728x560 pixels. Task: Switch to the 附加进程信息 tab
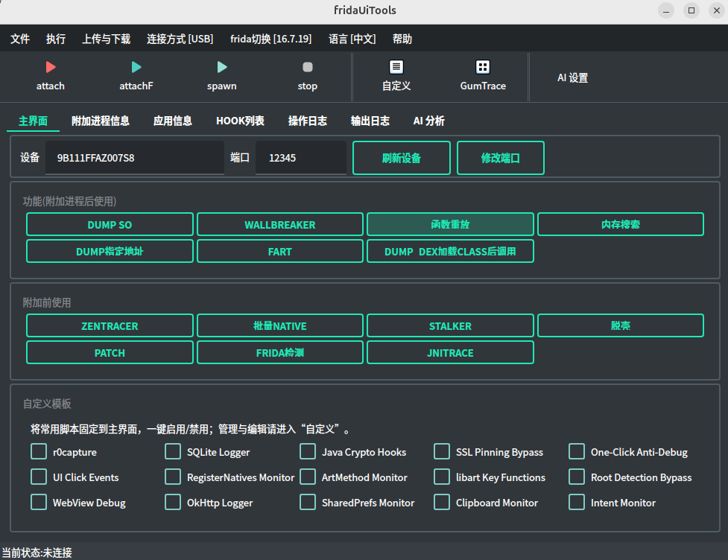pyautogui.click(x=101, y=121)
